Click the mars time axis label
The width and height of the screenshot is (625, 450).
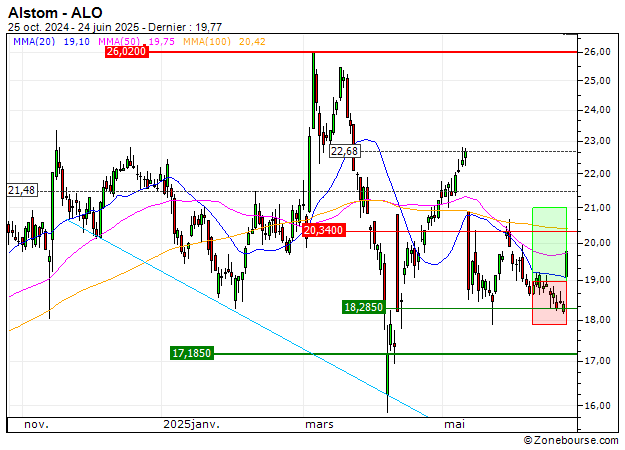(x=319, y=424)
